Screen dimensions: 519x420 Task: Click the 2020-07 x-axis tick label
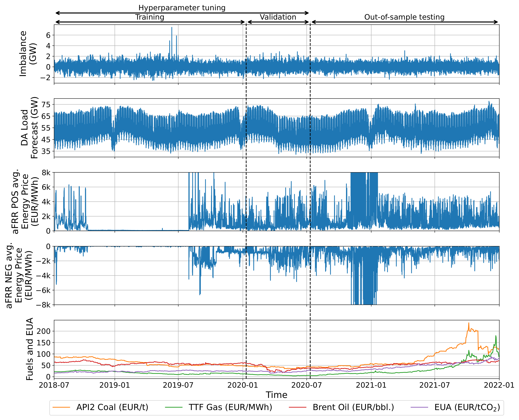click(307, 385)
